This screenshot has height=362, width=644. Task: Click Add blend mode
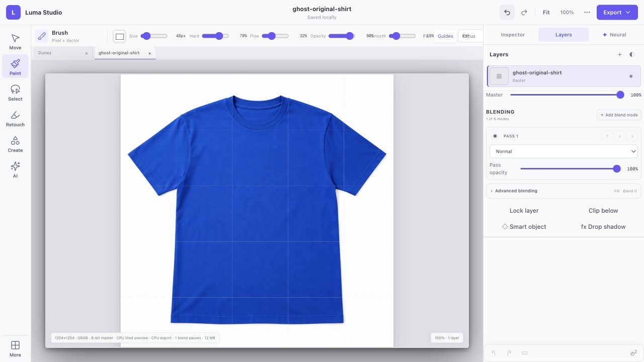pyautogui.click(x=619, y=115)
